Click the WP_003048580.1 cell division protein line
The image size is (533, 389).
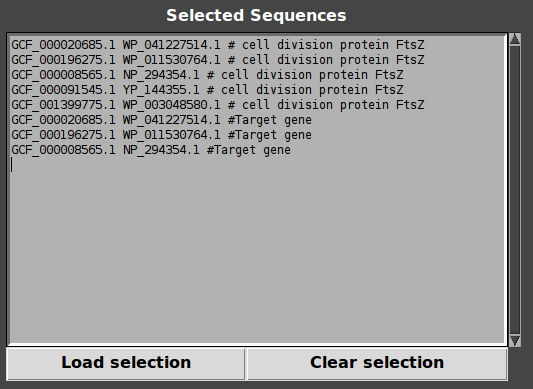pyautogui.click(x=218, y=105)
